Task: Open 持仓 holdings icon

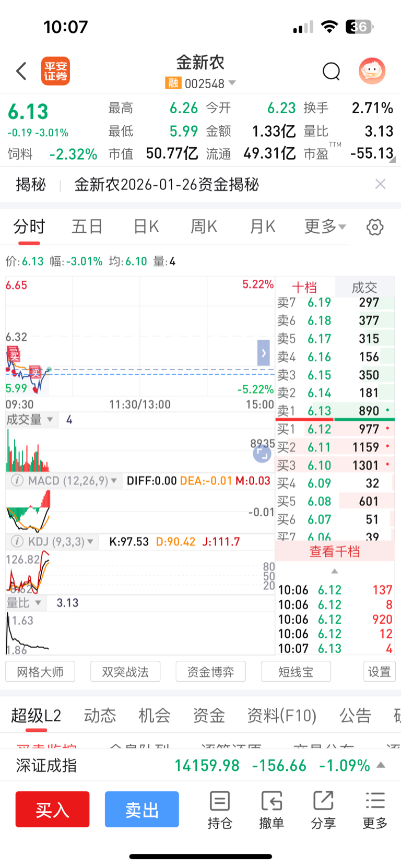Action: 220,810
